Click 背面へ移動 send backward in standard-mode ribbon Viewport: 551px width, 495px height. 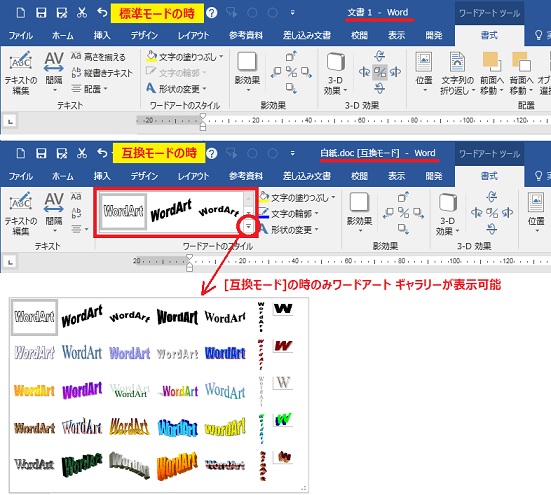[x=521, y=74]
